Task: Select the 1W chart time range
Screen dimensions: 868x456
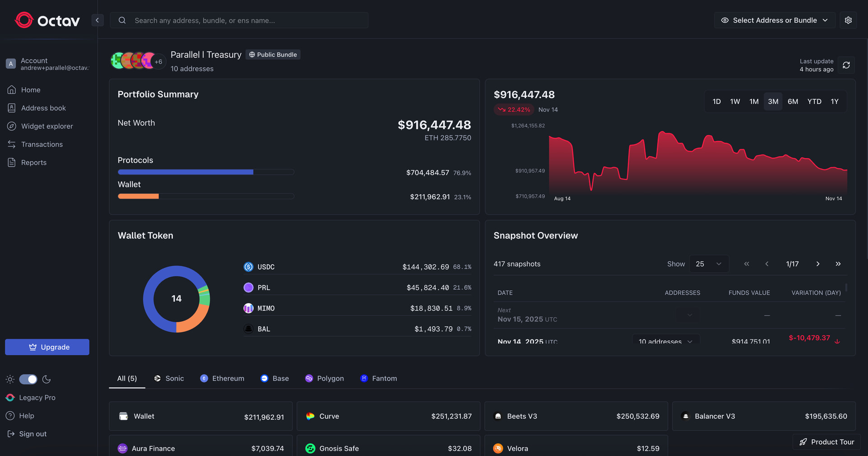Action: [735, 102]
